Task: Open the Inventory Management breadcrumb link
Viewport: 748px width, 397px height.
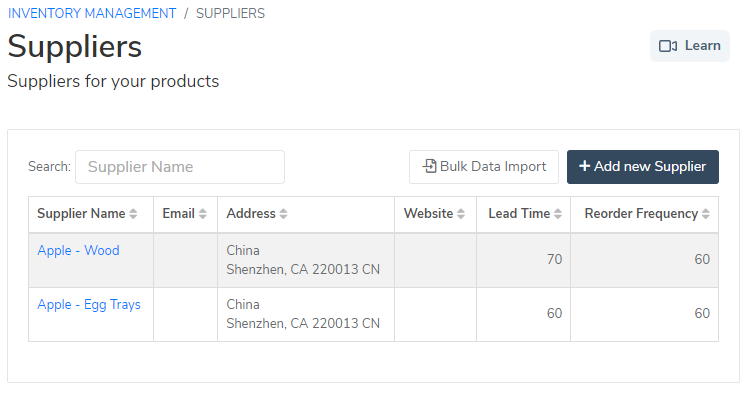Action: pos(92,13)
